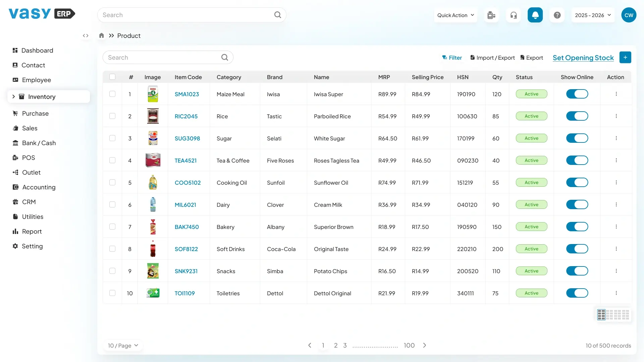
Task: Click the help question mark icon
Action: click(557, 15)
